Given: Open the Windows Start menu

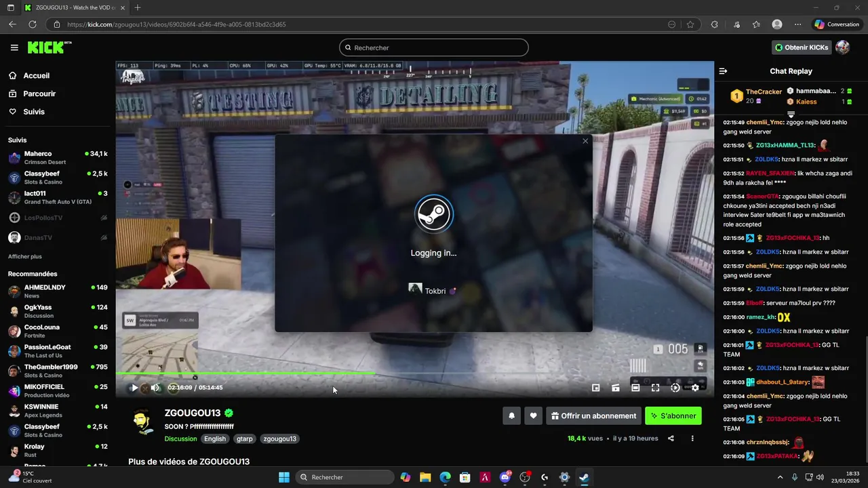Looking at the screenshot, I should 284,477.
